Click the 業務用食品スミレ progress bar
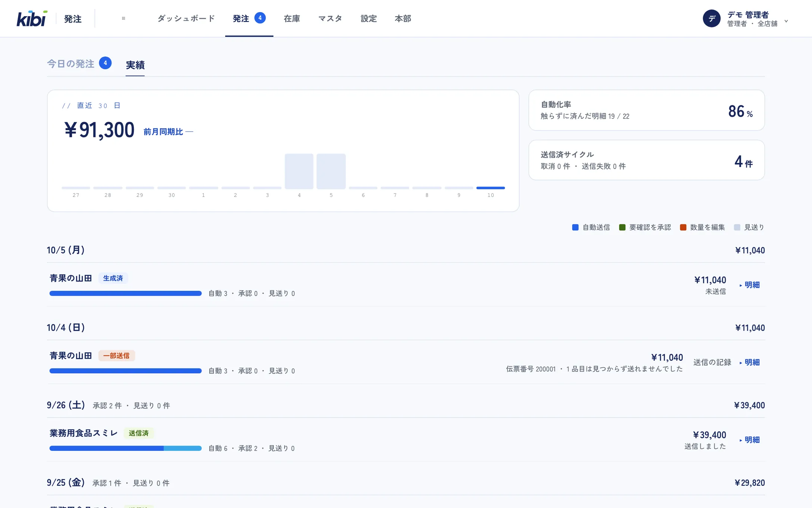The height and width of the screenshot is (508, 812). click(x=126, y=448)
